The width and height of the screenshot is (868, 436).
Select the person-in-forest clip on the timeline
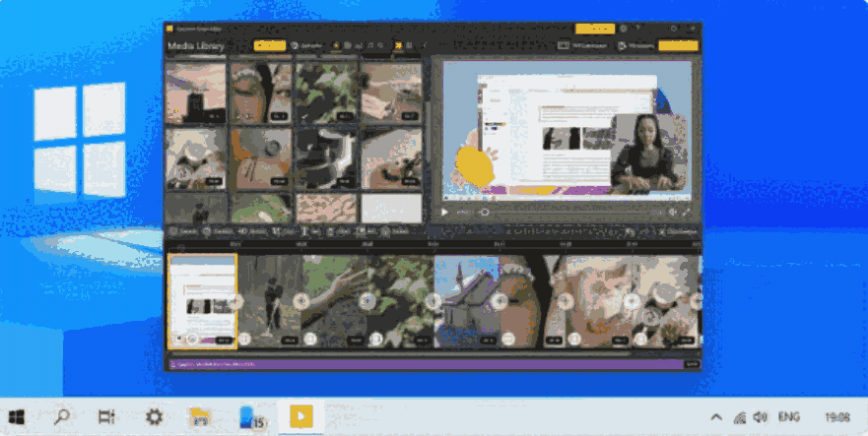(270, 301)
